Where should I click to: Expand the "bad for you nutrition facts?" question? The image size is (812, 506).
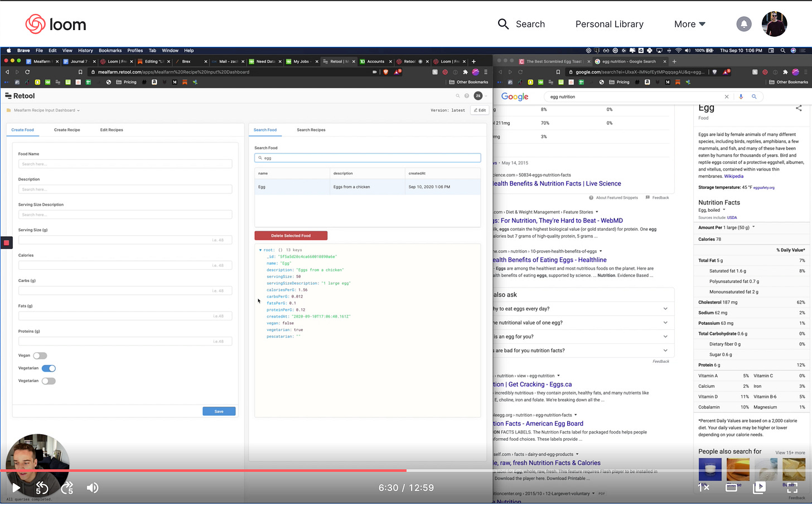point(665,351)
